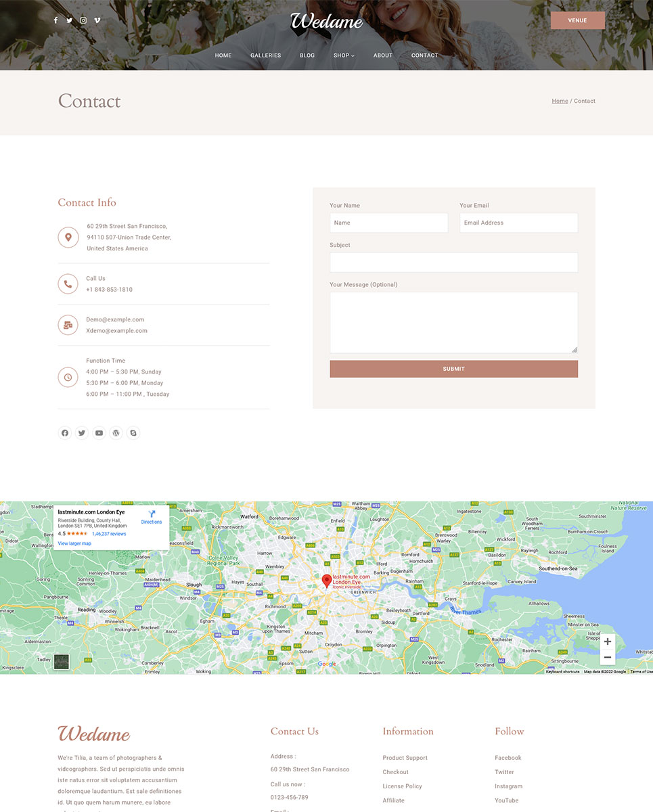The width and height of the screenshot is (653, 812).
Task: Expand the SHOP dropdown in the navigation
Action: pos(343,55)
